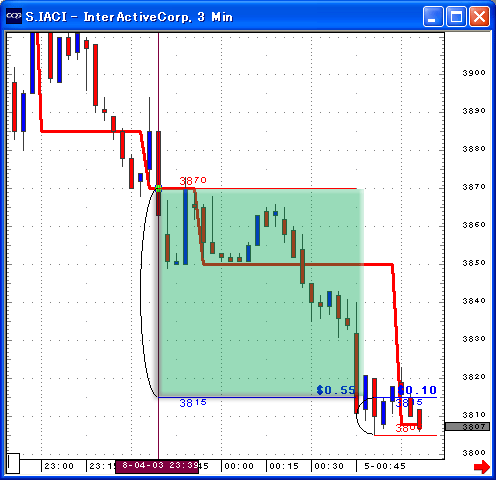The image size is (496, 480).
Task: Click the 00:30 time axis label
Action: point(329,466)
